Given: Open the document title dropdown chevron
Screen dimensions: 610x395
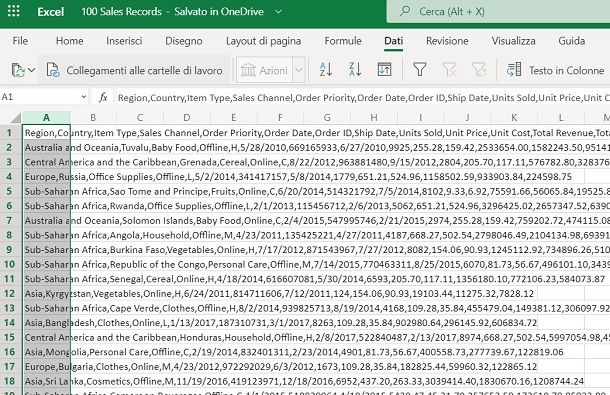Looking at the screenshot, I should (x=278, y=12).
